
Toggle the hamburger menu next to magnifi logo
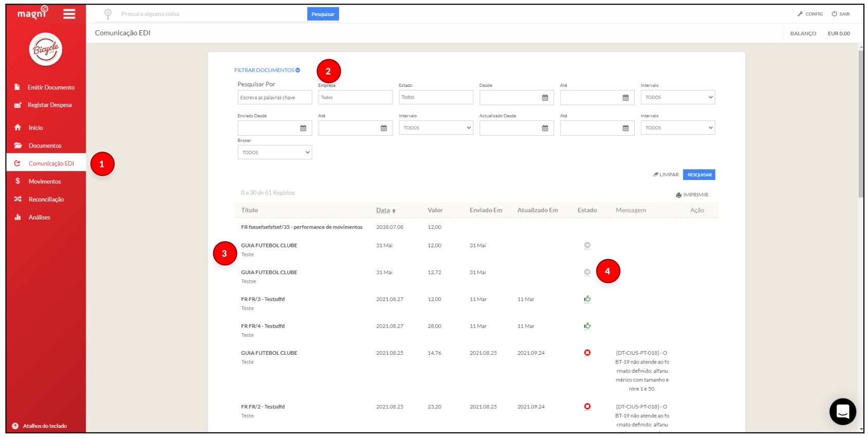tap(69, 14)
